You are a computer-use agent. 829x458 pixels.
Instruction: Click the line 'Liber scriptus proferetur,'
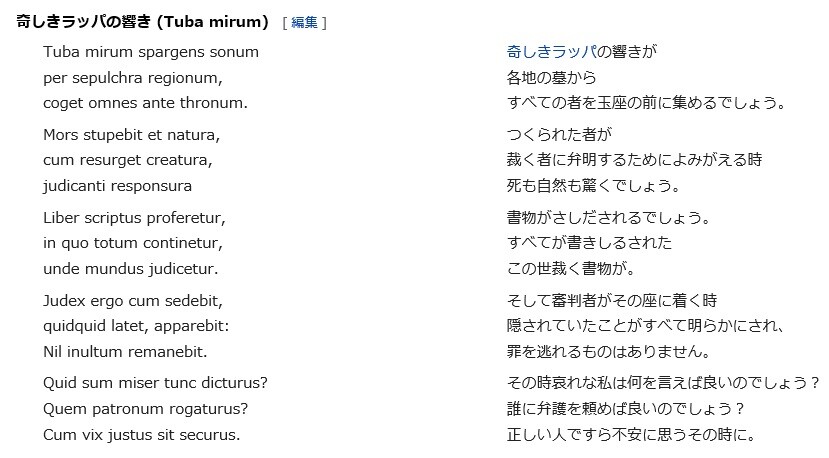[135, 217]
